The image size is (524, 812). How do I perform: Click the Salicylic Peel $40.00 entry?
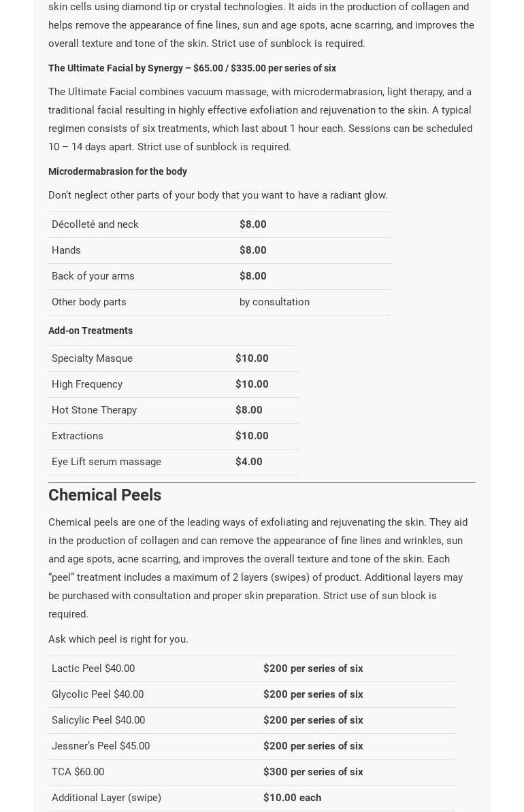tap(98, 720)
